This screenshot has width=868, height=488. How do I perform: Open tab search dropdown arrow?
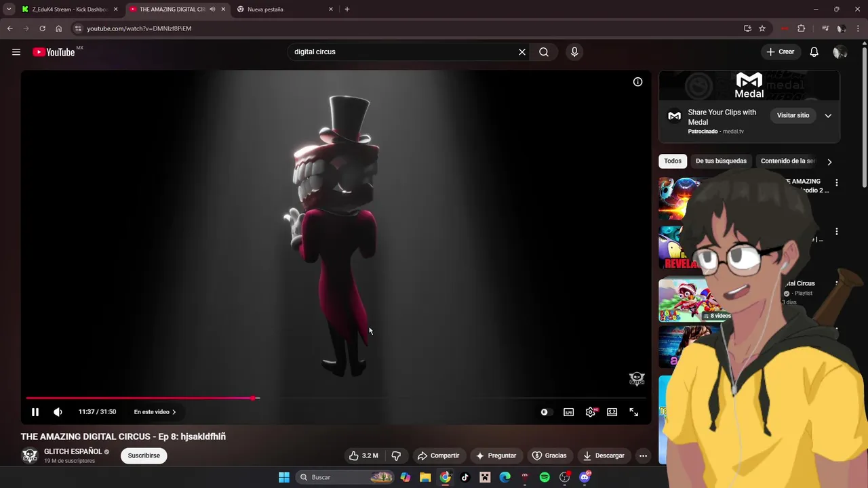9,9
